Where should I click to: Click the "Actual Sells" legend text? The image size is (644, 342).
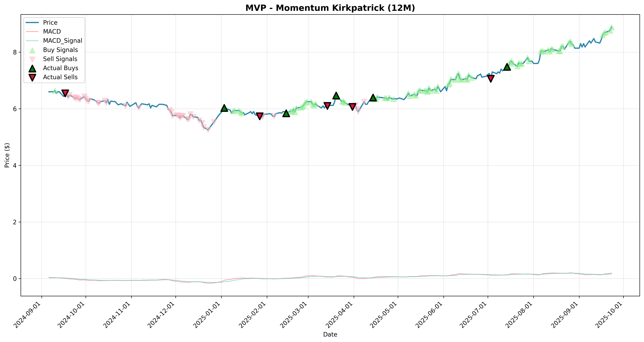point(60,77)
